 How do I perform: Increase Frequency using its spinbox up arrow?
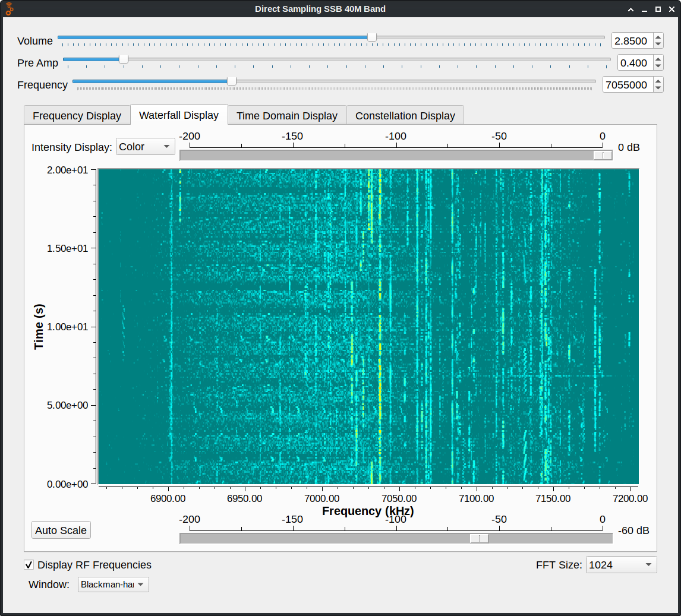coord(658,81)
